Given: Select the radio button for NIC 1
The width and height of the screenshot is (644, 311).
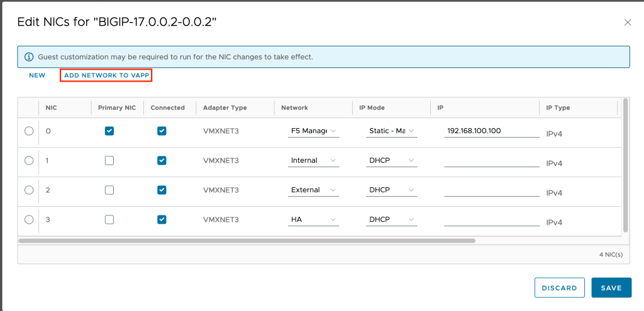Looking at the screenshot, I should pyautogui.click(x=29, y=160).
